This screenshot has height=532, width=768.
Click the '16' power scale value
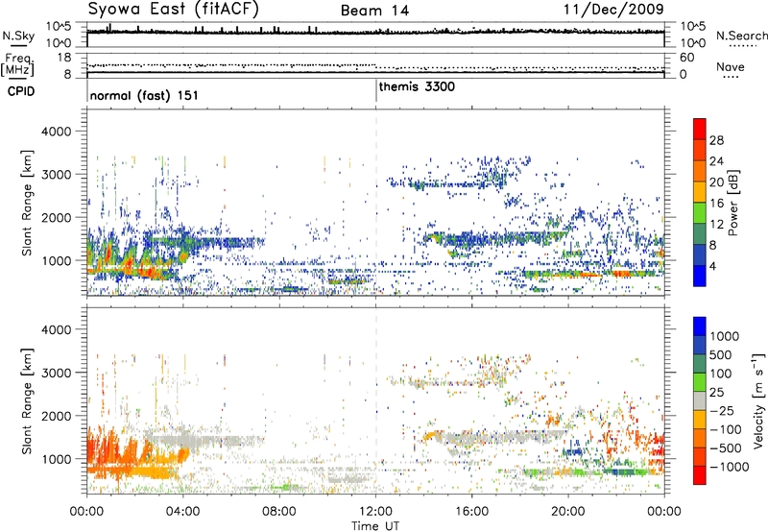point(716,203)
